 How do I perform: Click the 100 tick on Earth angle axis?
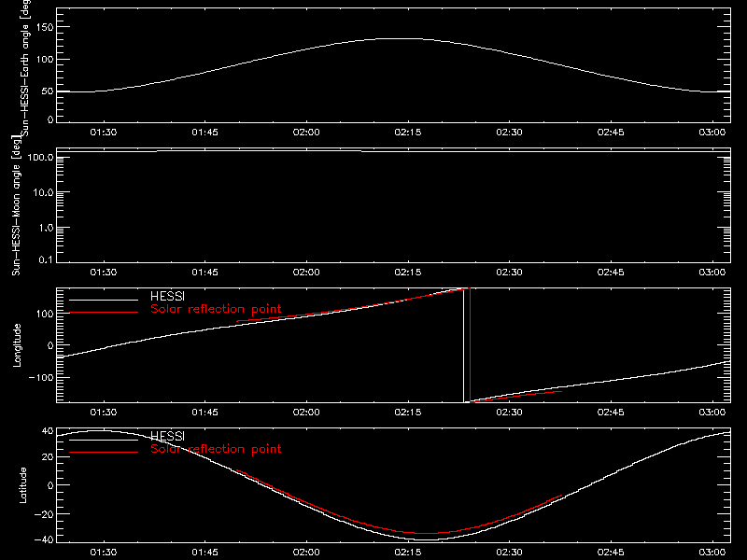tap(45, 60)
